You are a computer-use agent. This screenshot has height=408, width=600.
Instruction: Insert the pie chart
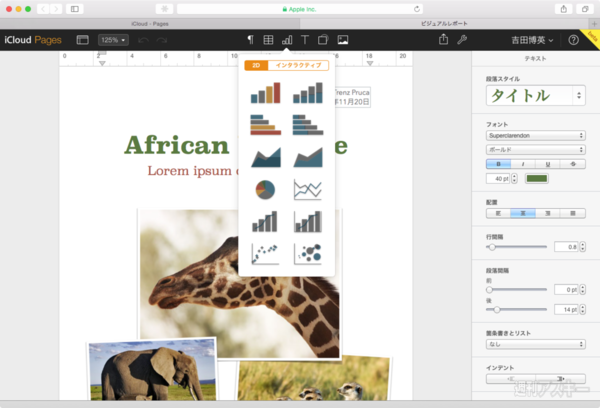[265, 189]
